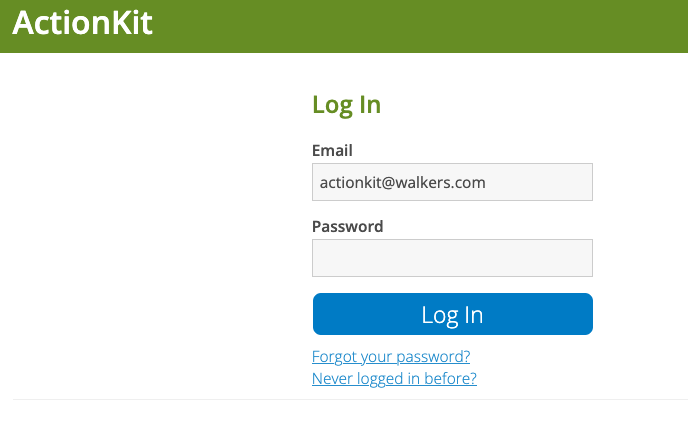This screenshot has height=445, width=688.
Task: Click the green Log In heading
Action: point(346,104)
